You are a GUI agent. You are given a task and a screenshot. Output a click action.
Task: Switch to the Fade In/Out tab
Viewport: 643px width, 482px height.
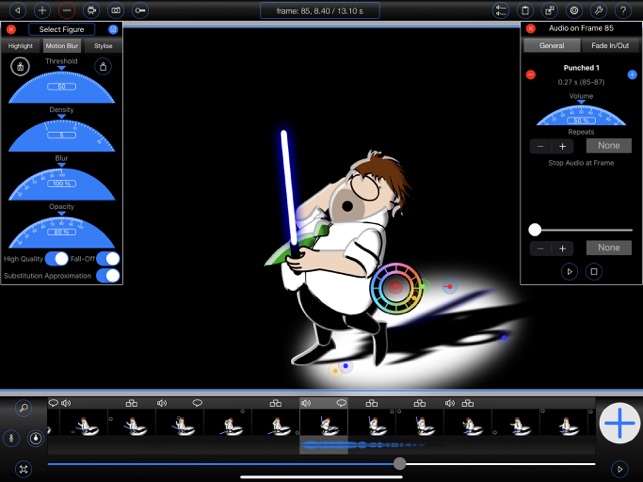[x=610, y=46]
